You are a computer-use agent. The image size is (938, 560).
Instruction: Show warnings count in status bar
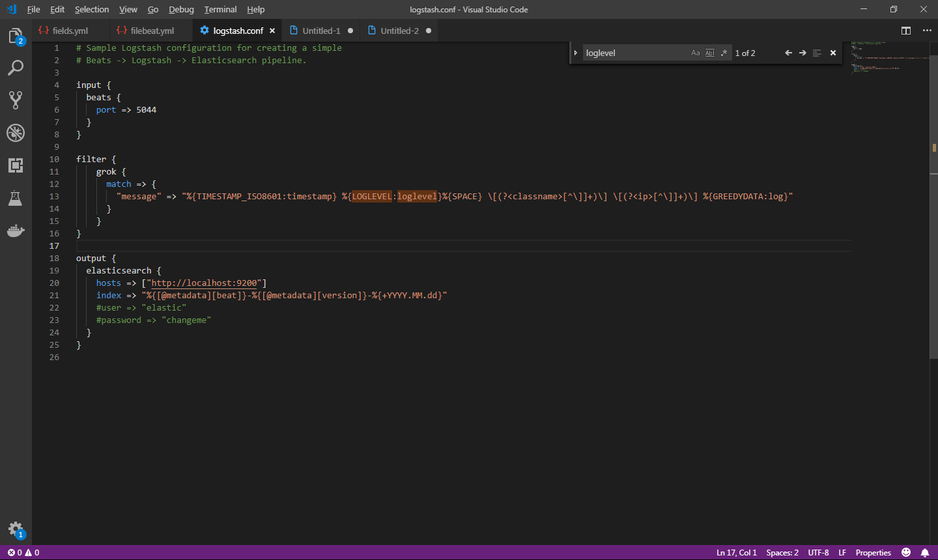(x=32, y=552)
